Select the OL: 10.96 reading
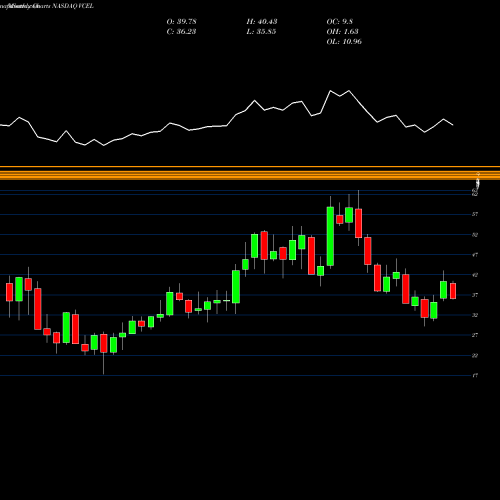The height and width of the screenshot is (500, 500). [x=344, y=42]
